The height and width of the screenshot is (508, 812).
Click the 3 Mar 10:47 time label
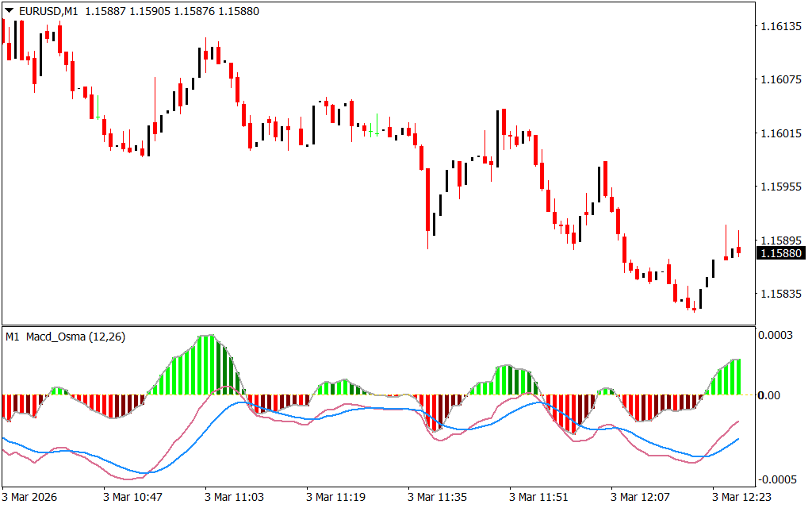132,497
